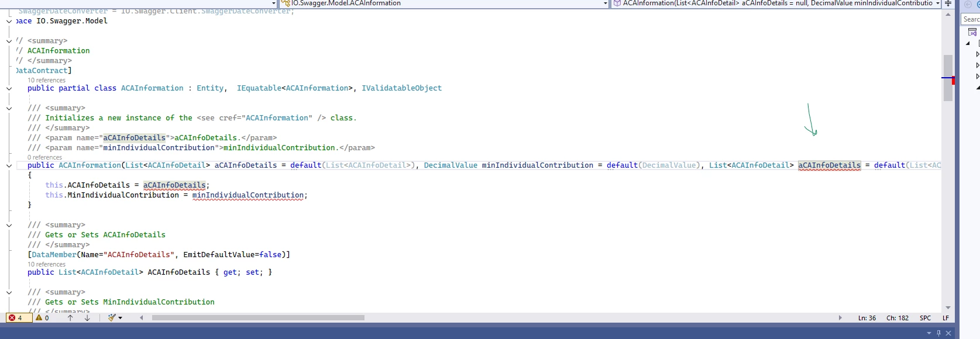Click the warnings indicator showing 0
980x339 pixels.
(x=42, y=318)
